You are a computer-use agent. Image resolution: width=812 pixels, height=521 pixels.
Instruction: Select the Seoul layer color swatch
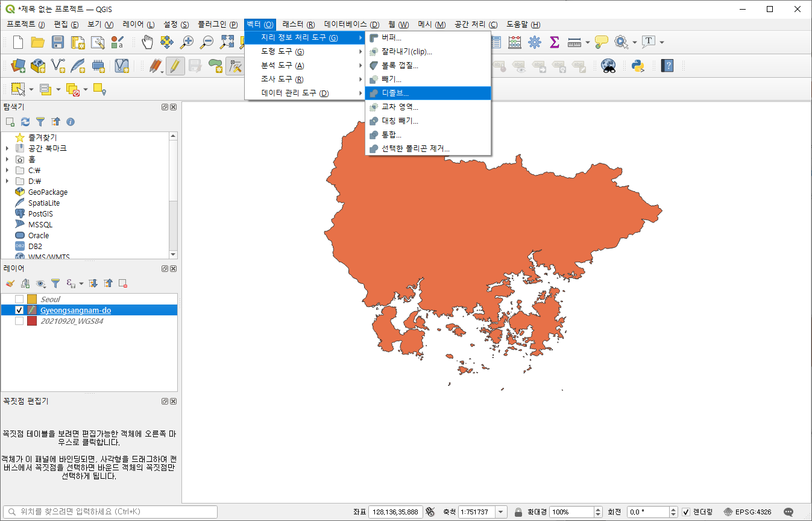[32, 299]
